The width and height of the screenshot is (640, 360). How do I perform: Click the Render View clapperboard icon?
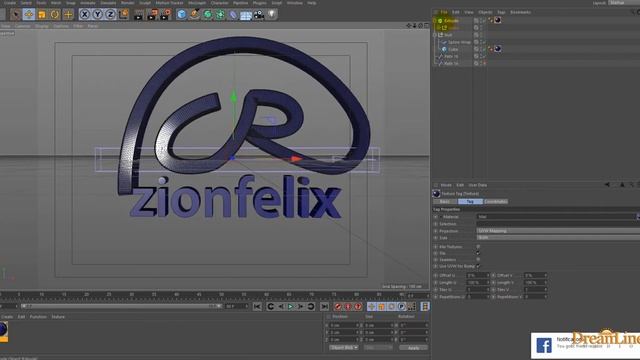pyautogui.click(x=139, y=15)
